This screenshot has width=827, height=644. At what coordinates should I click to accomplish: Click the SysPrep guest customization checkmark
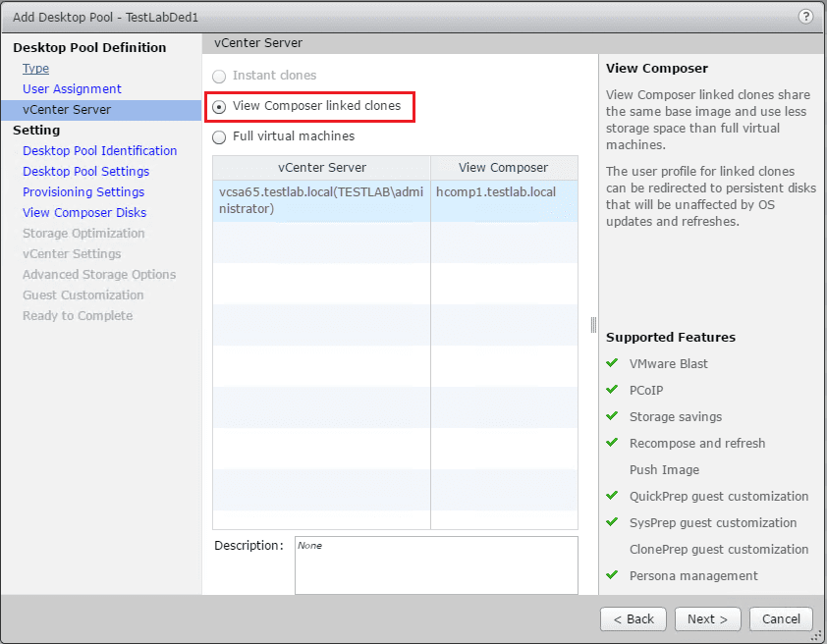[x=612, y=521]
